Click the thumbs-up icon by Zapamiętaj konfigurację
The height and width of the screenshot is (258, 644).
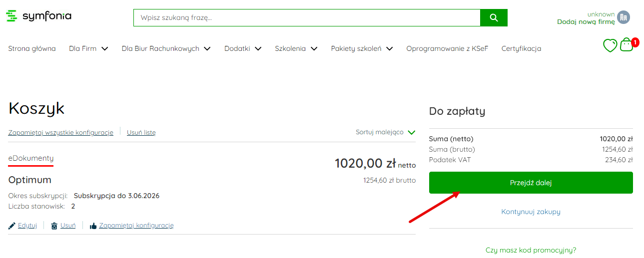tap(93, 226)
